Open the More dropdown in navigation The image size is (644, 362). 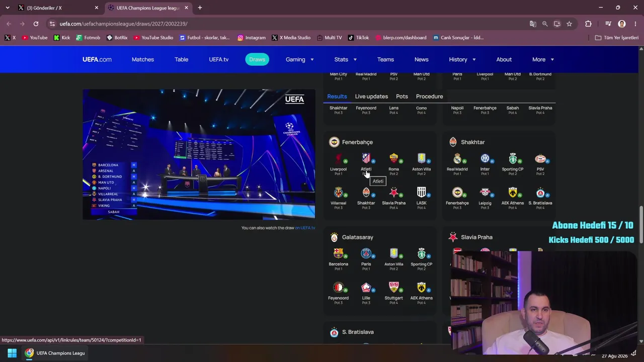(543, 59)
